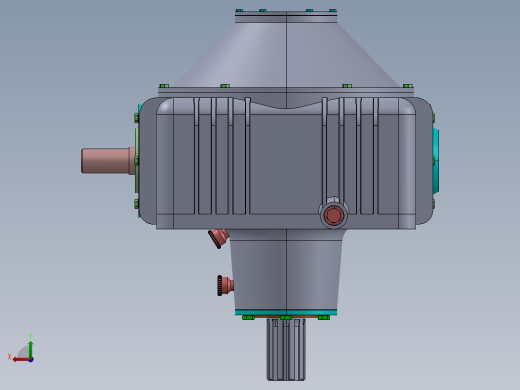
Task: Select the teal flange ring above splined shaft
Action: point(286,312)
